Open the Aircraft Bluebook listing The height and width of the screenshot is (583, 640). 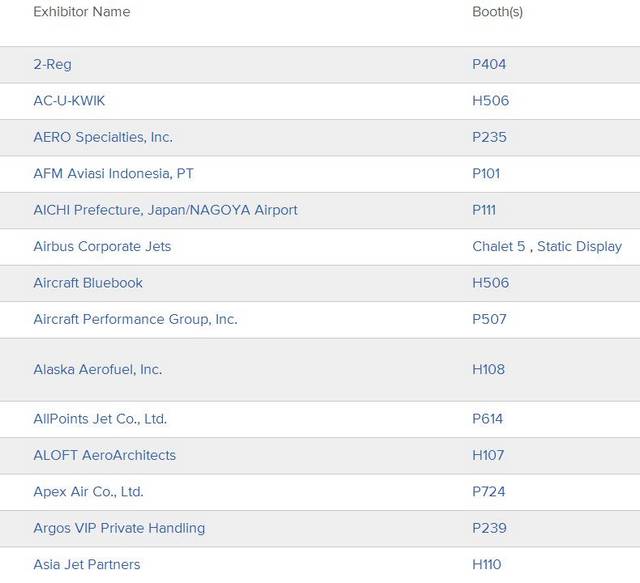pos(88,283)
